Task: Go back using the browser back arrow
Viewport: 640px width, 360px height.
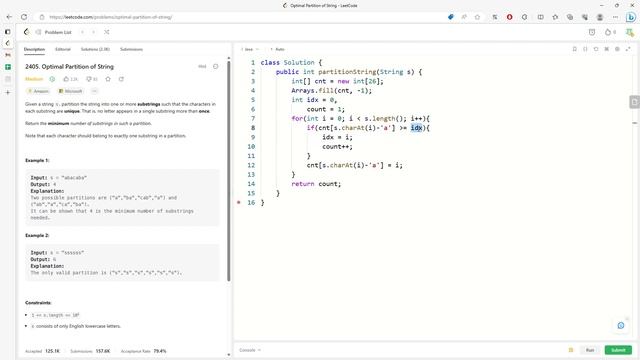Action: pyautogui.click(x=9, y=17)
